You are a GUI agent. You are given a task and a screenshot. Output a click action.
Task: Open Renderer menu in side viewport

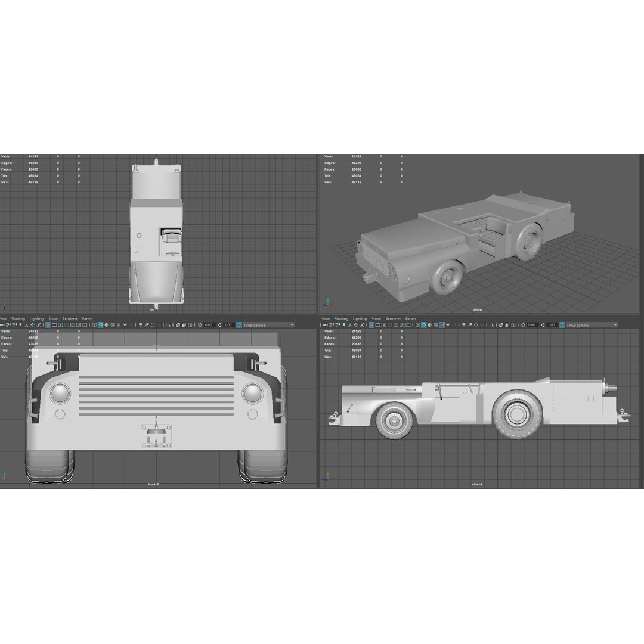(393, 318)
